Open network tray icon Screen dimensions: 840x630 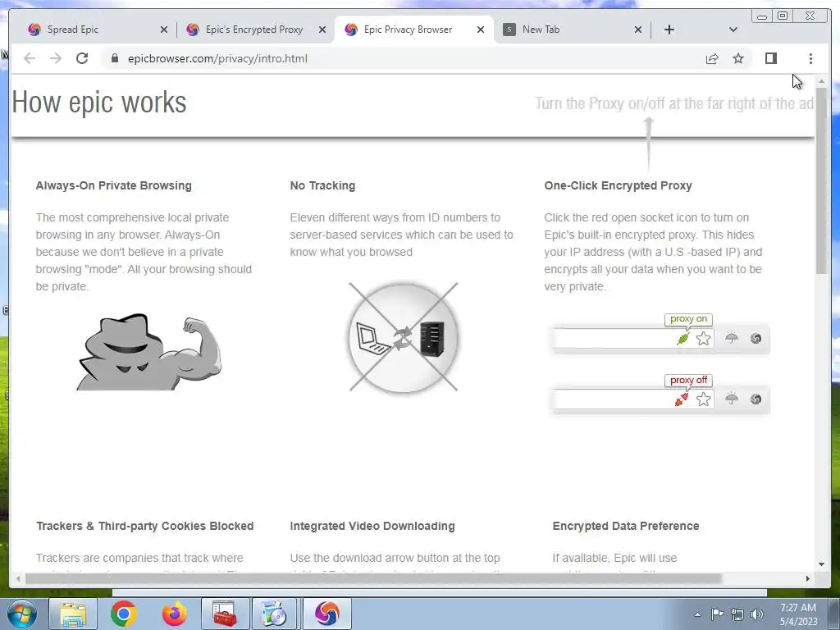click(737, 614)
